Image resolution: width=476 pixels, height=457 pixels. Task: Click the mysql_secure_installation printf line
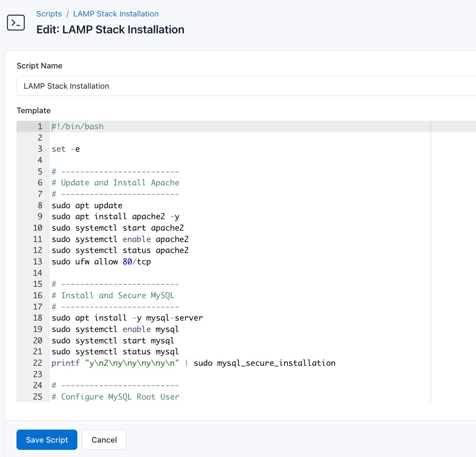(x=193, y=363)
